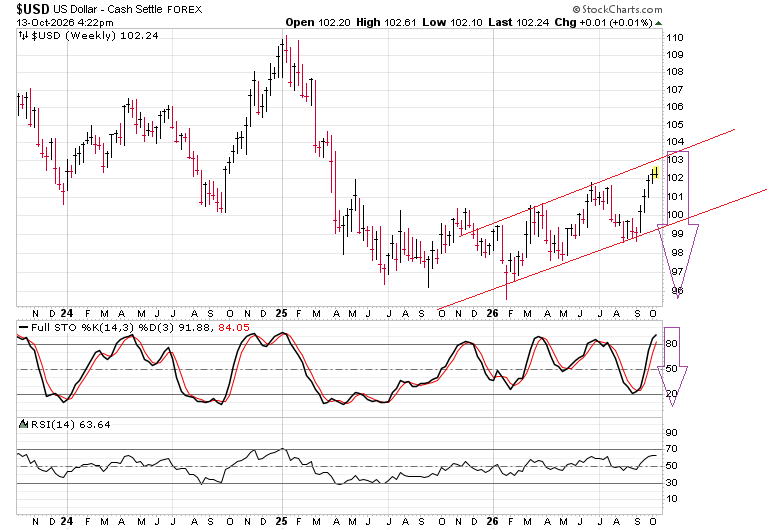
Task: Click year '25' on the bottom RSI axis
Action: [282, 521]
